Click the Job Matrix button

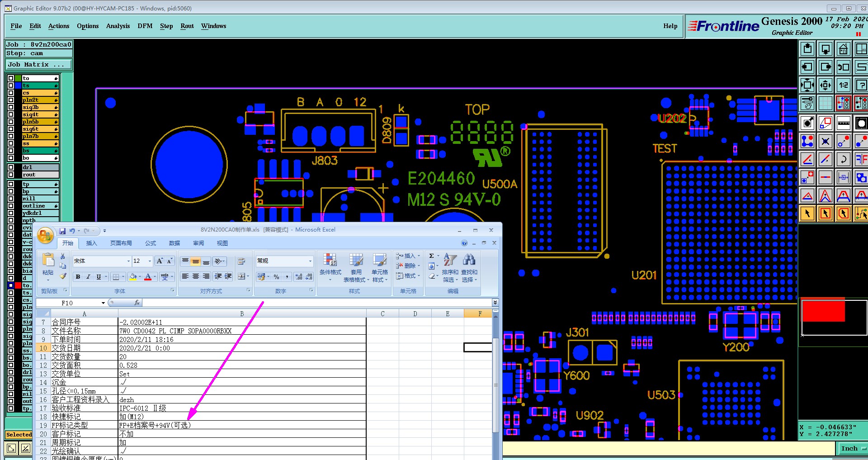point(38,65)
